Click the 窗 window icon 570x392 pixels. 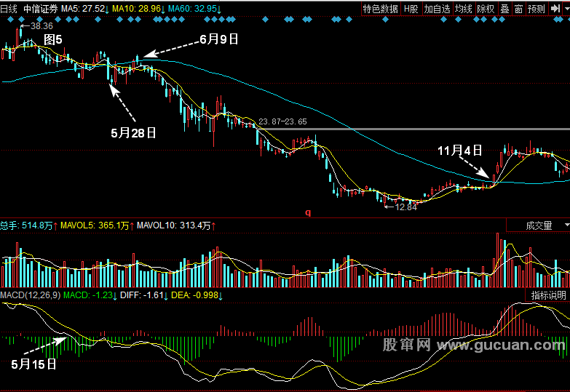518,9
